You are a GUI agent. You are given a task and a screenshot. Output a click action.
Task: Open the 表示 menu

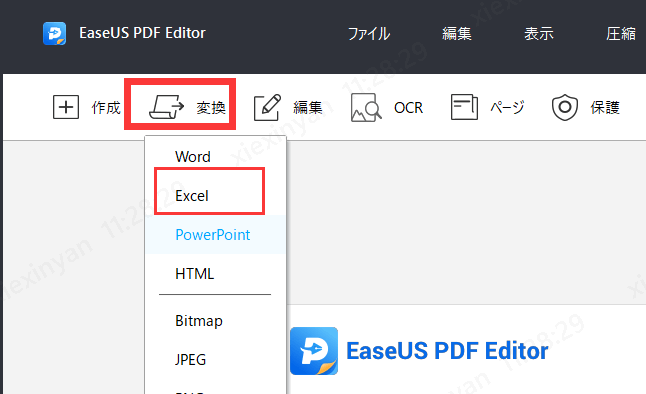coord(538,33)
